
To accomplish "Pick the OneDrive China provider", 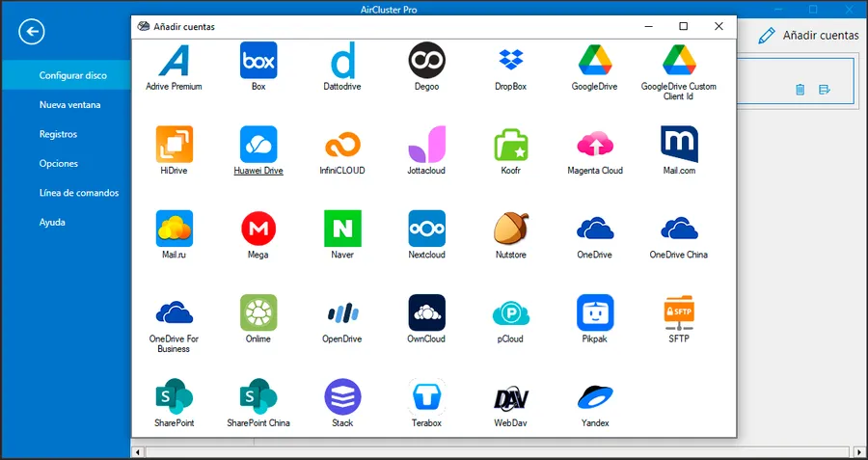I will click(x=679, y=229).
